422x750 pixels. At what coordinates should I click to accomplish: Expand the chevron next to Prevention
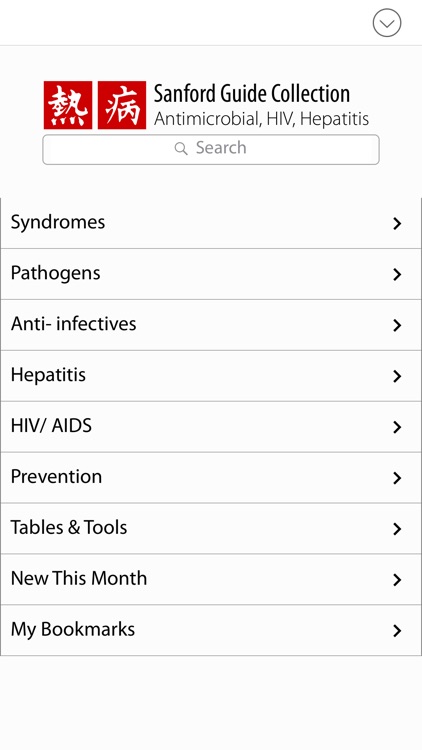397,478
